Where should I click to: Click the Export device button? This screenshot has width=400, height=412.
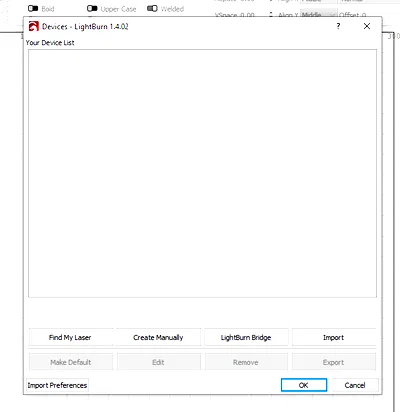tap(334, 362)
